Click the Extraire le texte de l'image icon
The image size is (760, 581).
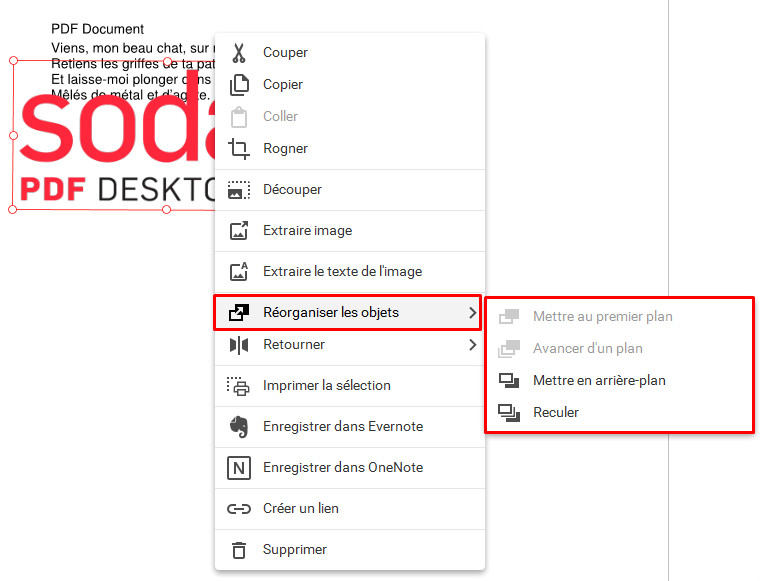[239, 272]
